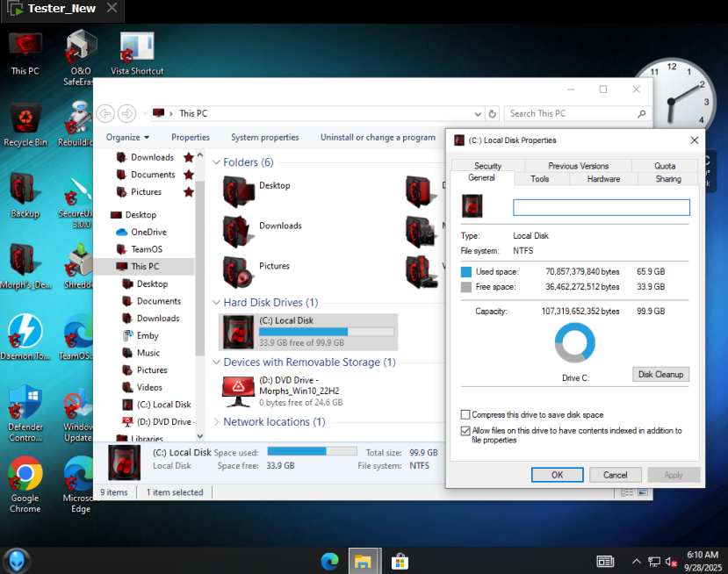This screenshot has height=574, width=728.
Task: Switch to the Tools tab
Action: point(539,179)
